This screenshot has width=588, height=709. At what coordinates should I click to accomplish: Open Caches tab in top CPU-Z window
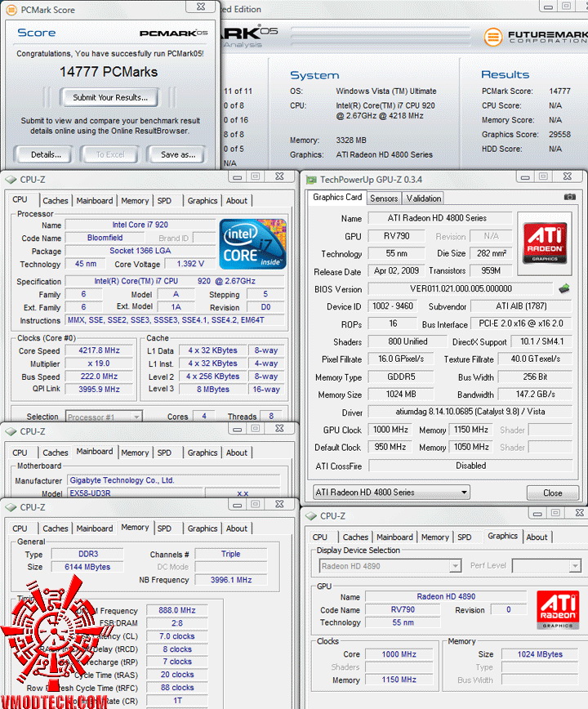(56, 201)
